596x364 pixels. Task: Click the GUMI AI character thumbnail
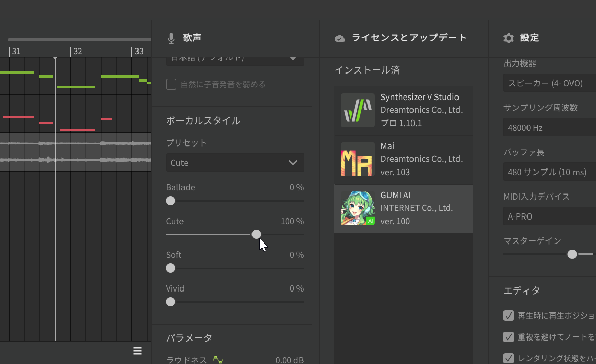point(358,208)
